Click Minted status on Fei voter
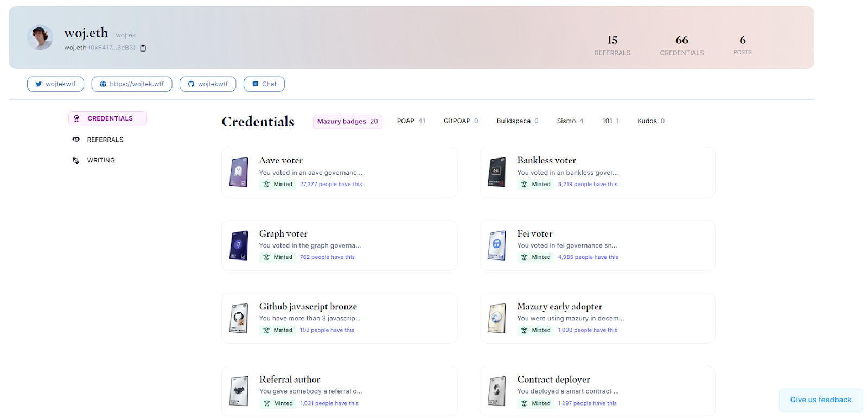 pyautogui.click(x=536, y=257)
